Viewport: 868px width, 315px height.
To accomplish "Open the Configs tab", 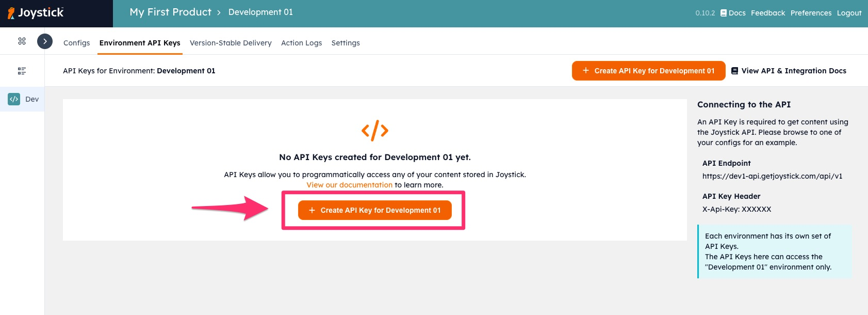I will coord(77,43).
